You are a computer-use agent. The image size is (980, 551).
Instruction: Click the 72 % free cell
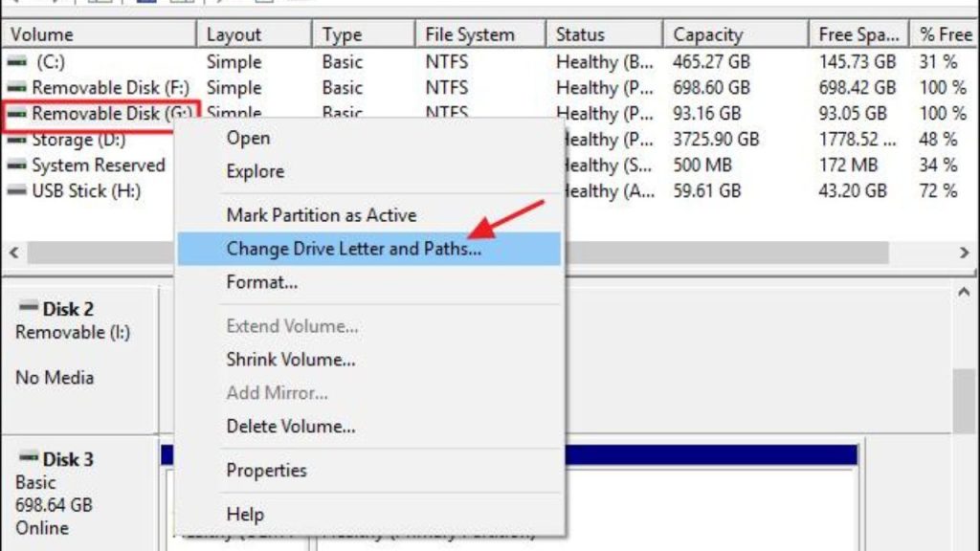(938, 190)
